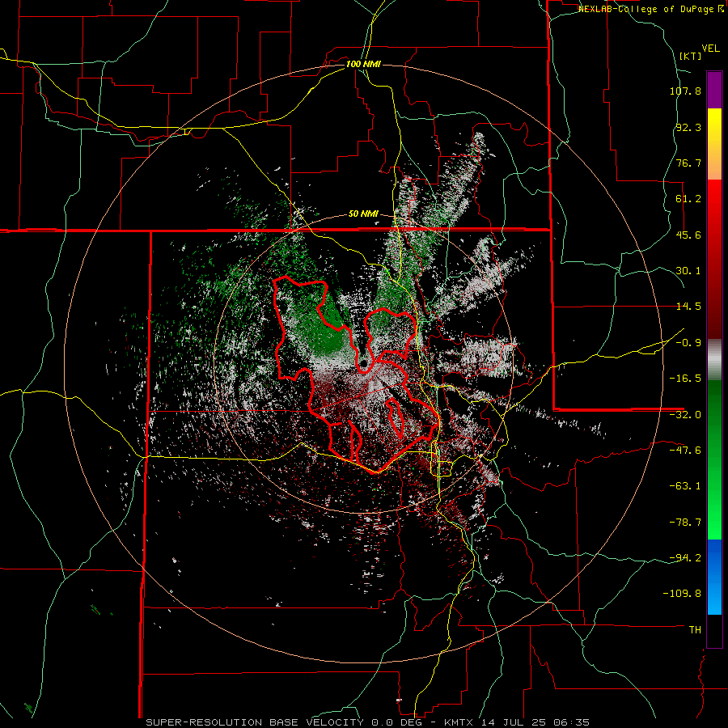The width and height of the screenshot is (728, 728).
Task: Click the VEL legend title
Action: (710, 49)
